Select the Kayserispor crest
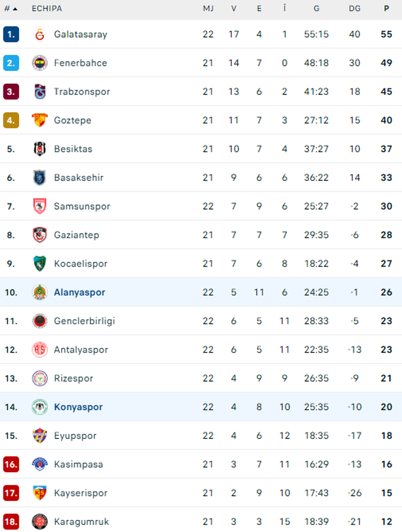The height and width of the screenshot is (532, 402). pyautogui.click(x=40, y=493)
